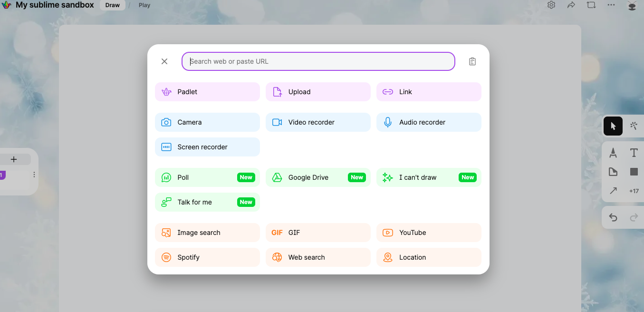Create a new Poll
Screen dimensions: 644x312
[207, 177]
